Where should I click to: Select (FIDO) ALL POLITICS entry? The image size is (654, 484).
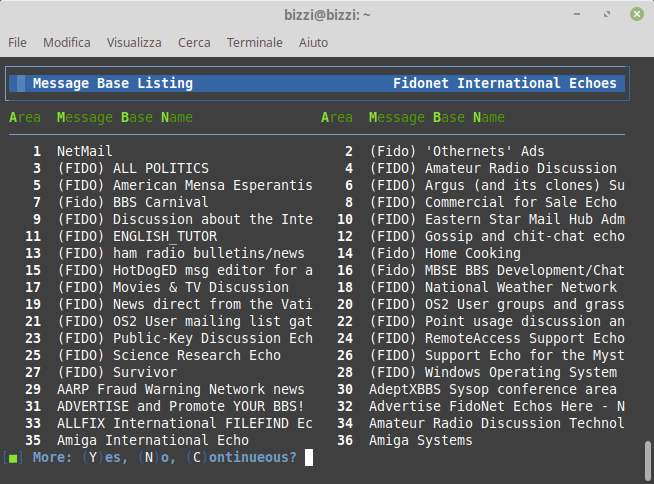point(133,168)
